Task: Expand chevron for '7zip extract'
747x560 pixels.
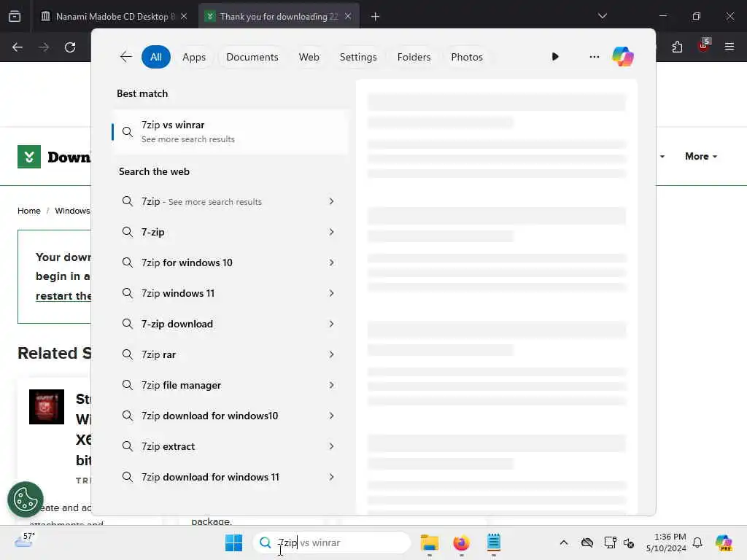Action: click(x=332, y=446)
